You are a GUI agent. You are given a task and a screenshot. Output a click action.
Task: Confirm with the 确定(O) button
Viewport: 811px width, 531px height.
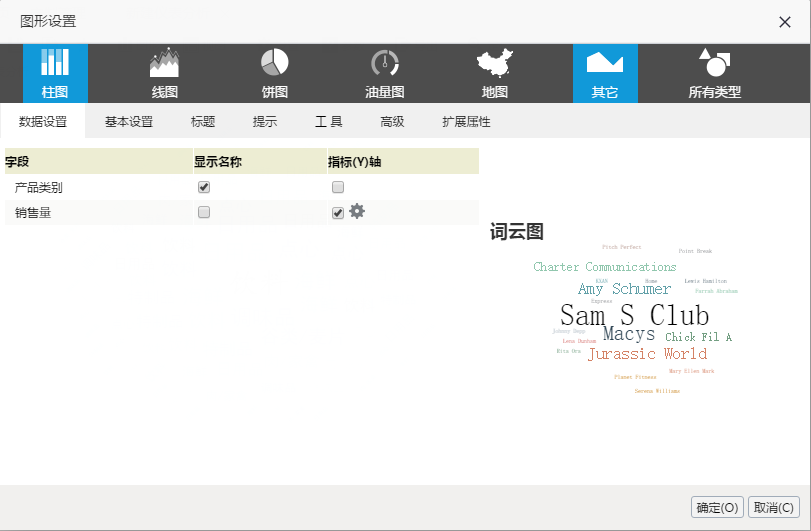(717, 507)
